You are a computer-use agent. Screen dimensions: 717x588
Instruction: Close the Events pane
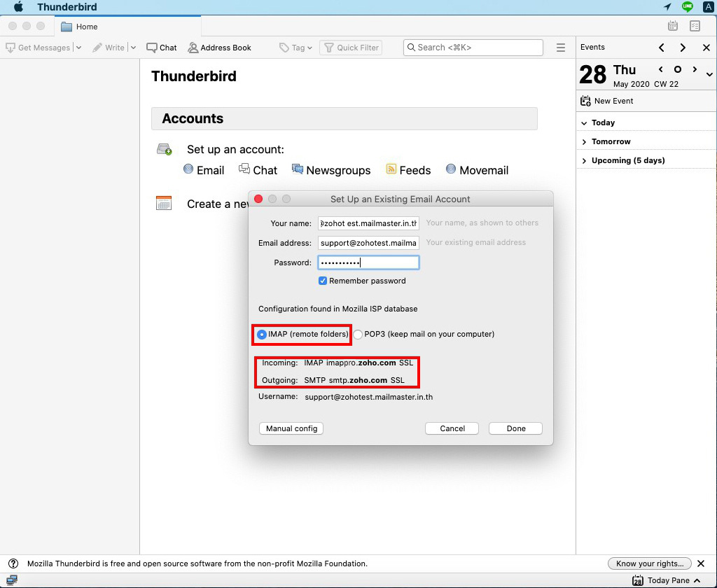[706, 48]
